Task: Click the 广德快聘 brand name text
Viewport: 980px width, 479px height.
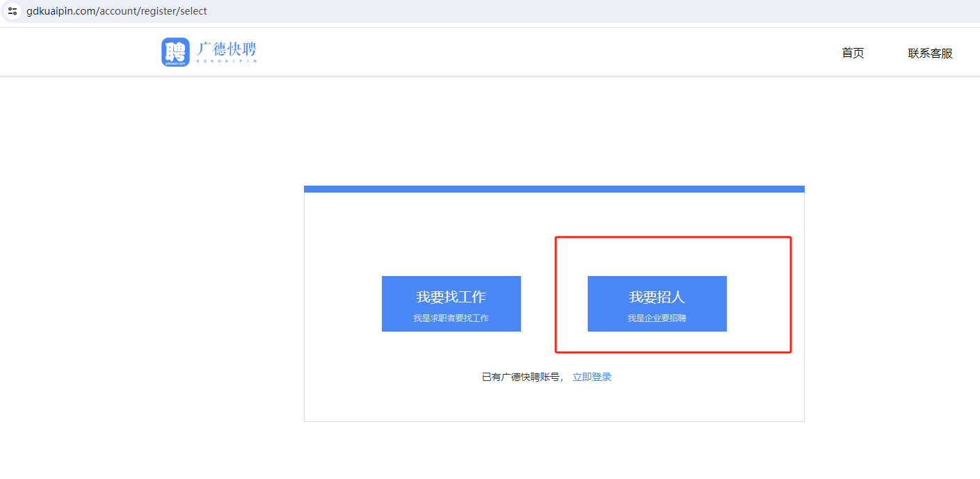Action: coord(227,50)
